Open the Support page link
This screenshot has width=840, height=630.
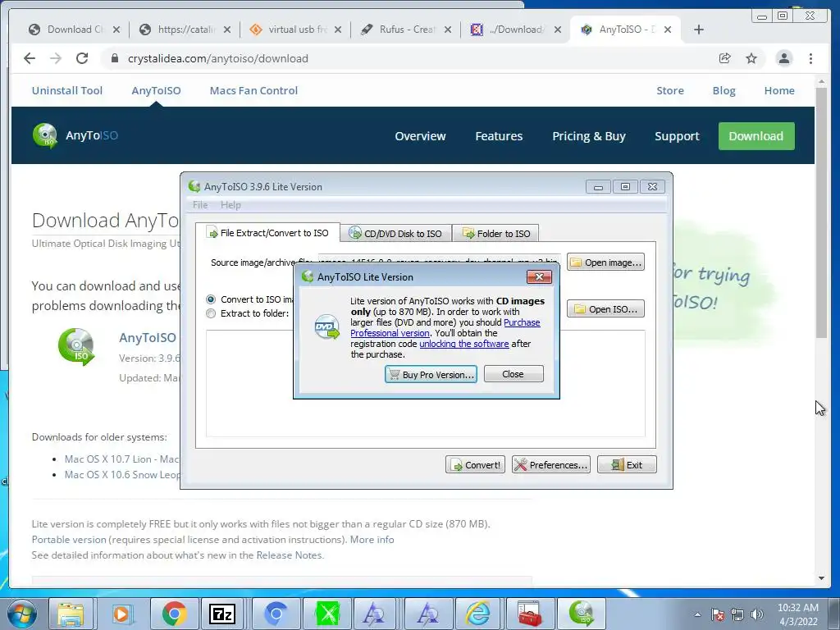[677, 136]
